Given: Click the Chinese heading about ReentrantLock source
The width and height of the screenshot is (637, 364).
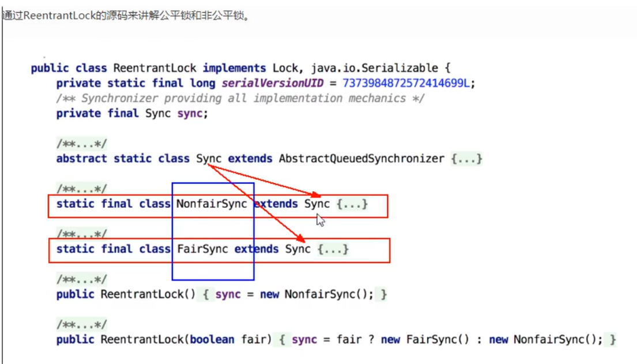Looking at the screenshot, I should coord(126,16).
